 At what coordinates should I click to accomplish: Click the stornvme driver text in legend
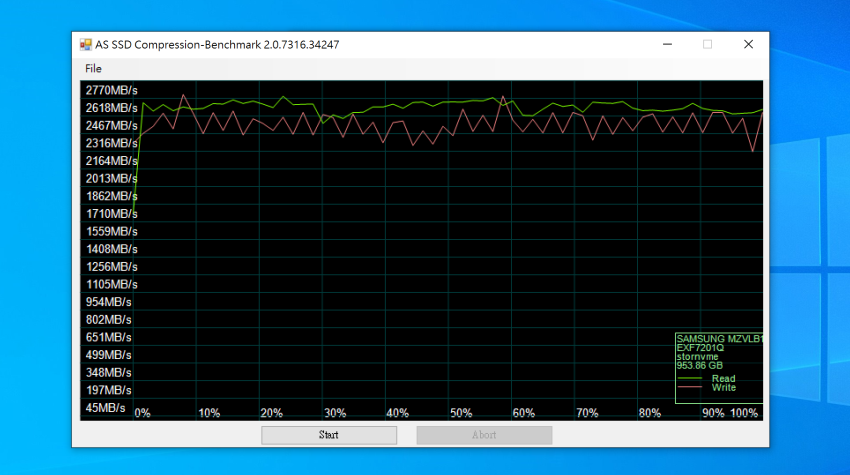click(698, 357)
